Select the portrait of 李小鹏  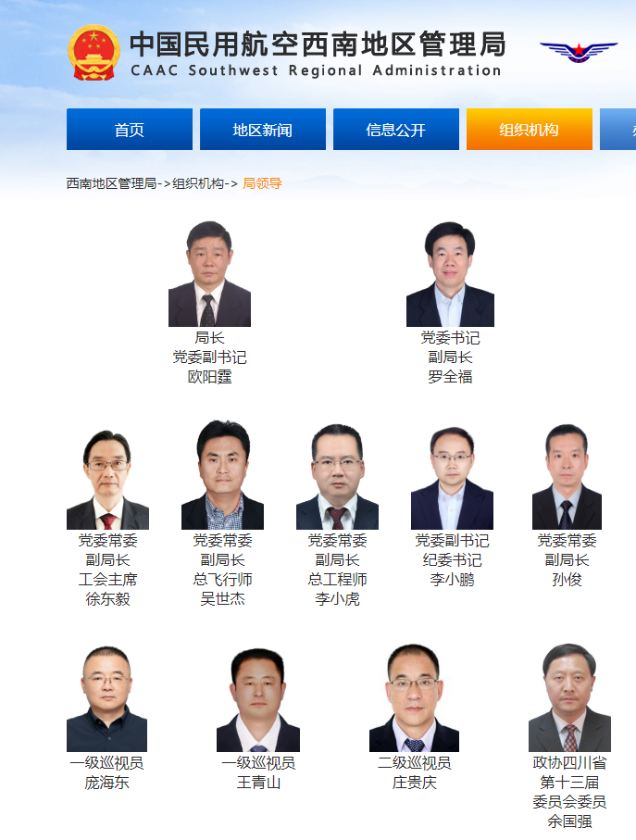[452, 477]
